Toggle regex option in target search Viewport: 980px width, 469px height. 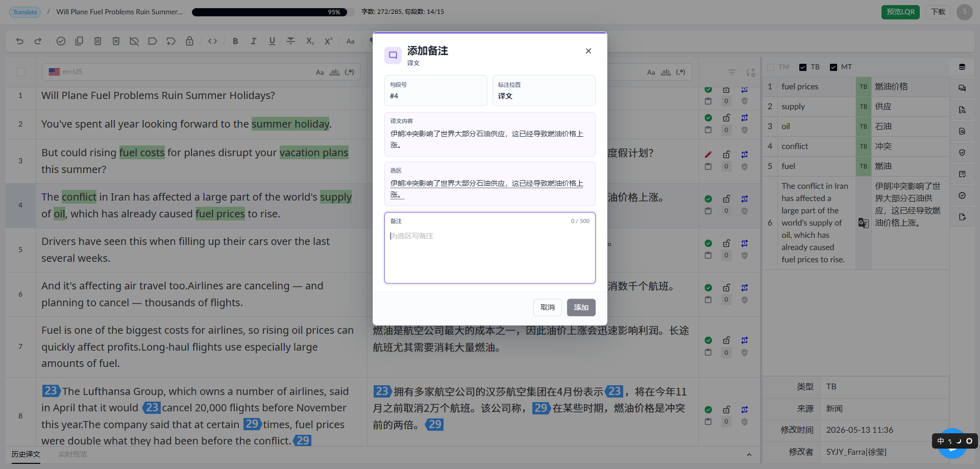680,72
